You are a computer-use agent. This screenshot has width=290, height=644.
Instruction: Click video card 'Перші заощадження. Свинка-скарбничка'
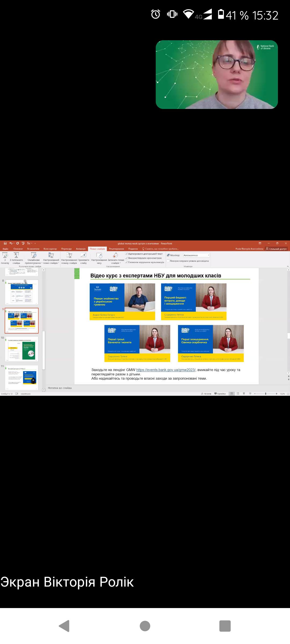click(211, 343)
